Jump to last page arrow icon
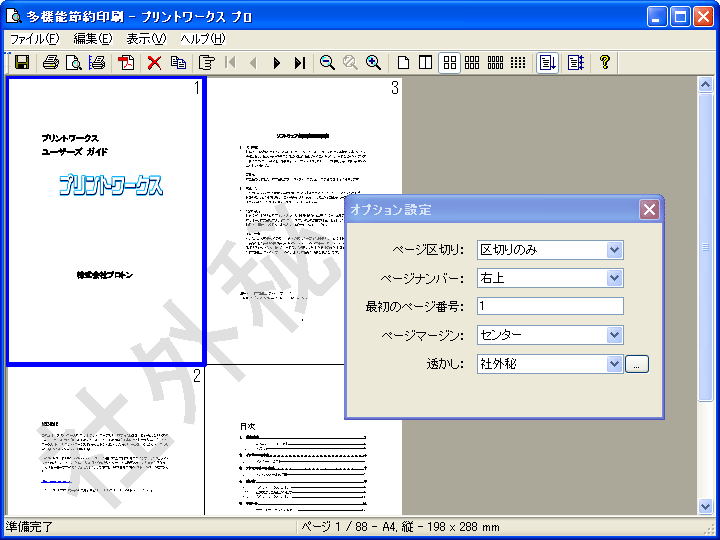The image size is (720, 540). point(300,62)
